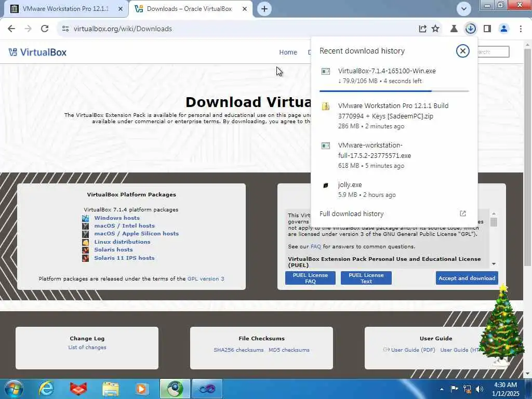Open the side panel icon
Screen dimensions: 532x399
[x=487, y=29]
